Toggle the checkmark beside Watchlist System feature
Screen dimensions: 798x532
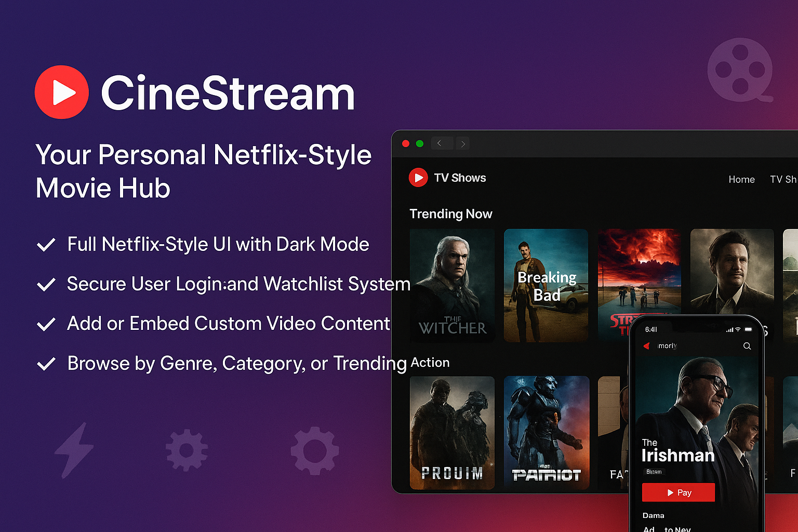[46, 284]
